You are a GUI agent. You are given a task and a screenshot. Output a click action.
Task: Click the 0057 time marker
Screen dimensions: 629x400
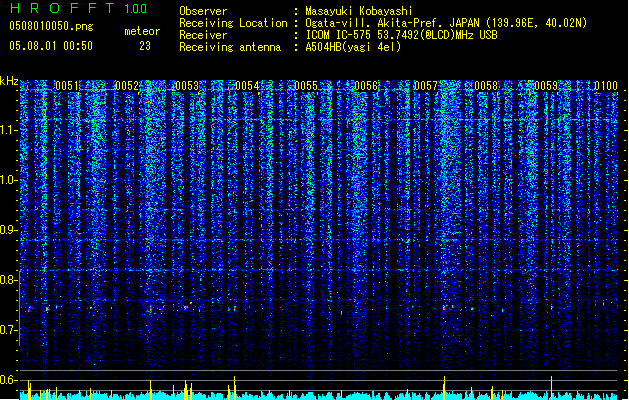(x=426, y=86)
